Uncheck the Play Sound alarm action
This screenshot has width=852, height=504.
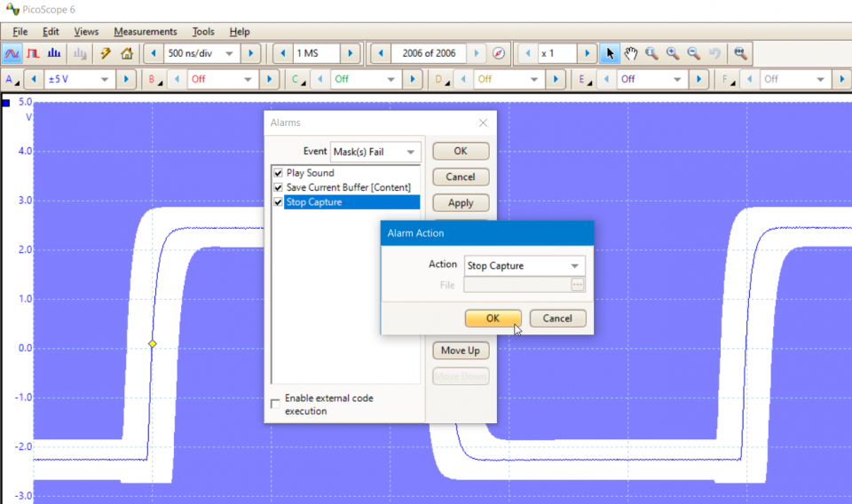(279, 173)
